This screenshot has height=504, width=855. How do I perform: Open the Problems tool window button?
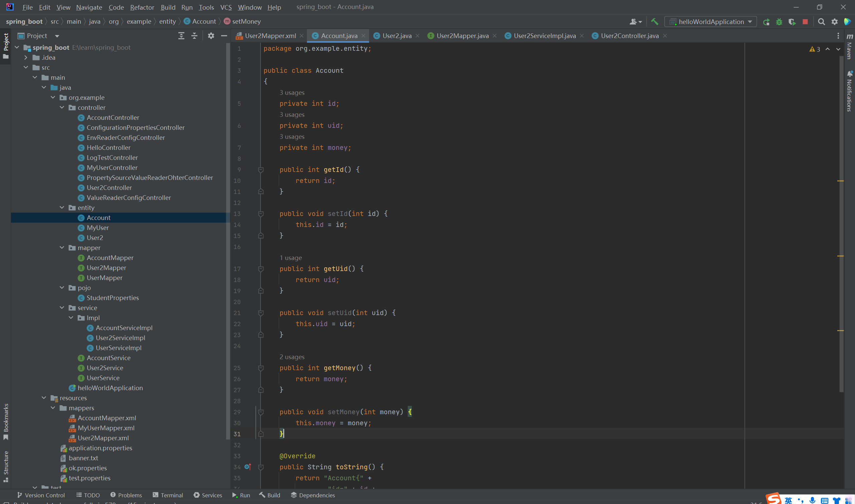click(126, 495)
